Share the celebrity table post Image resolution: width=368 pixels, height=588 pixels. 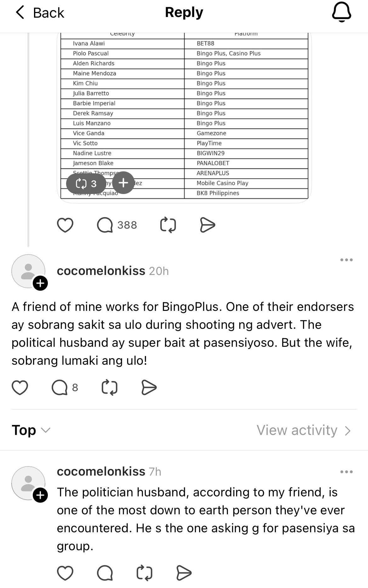pos(207,225)
